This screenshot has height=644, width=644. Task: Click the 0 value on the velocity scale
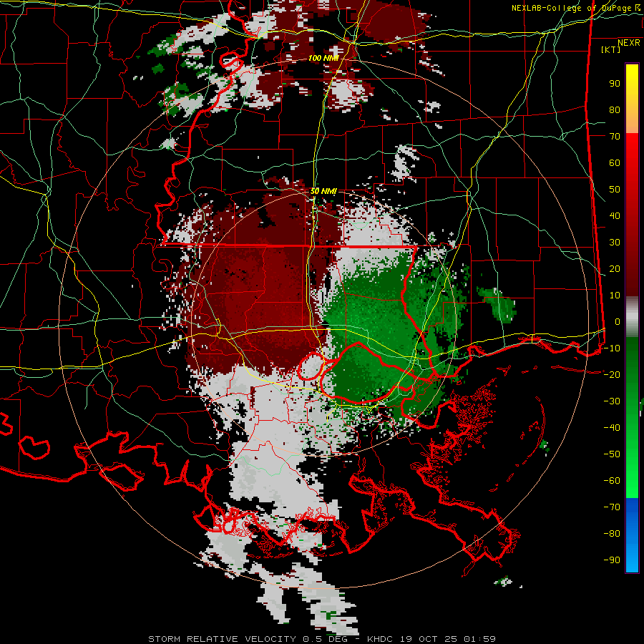618,321
